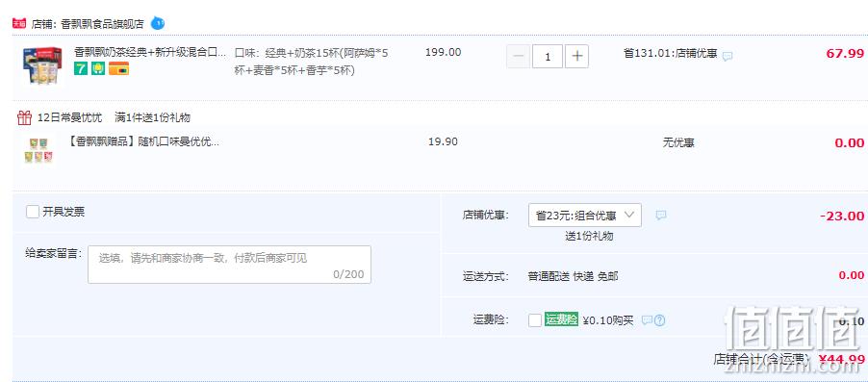Click the 省131.01:店铺优惠 discount text
Viewport: 868px width, 382px height.
point(671,54)
